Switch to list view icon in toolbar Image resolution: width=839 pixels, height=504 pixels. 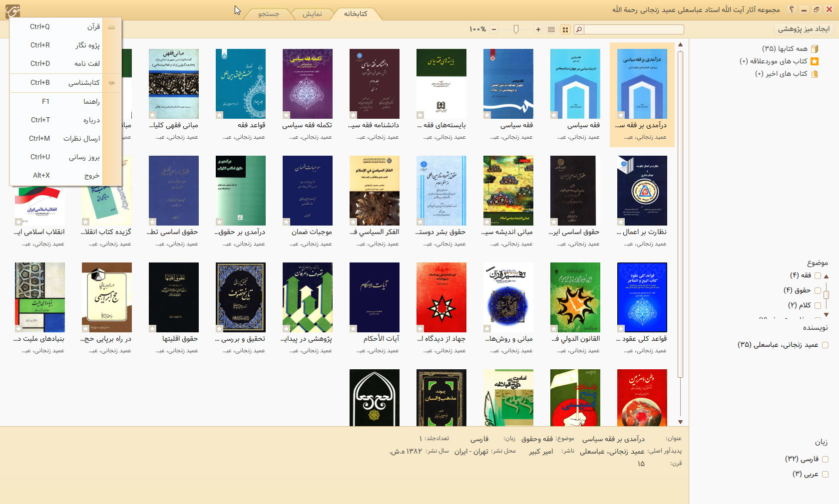click(551, 29)
